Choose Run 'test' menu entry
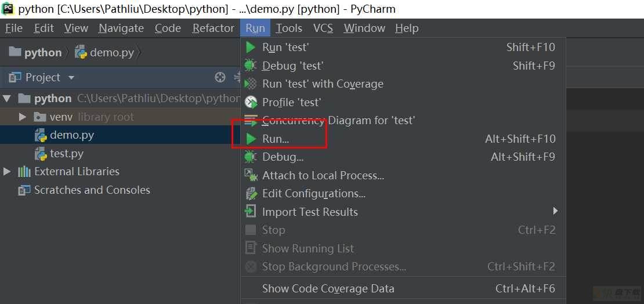644x304 pixels. click(x=403, y=48)
